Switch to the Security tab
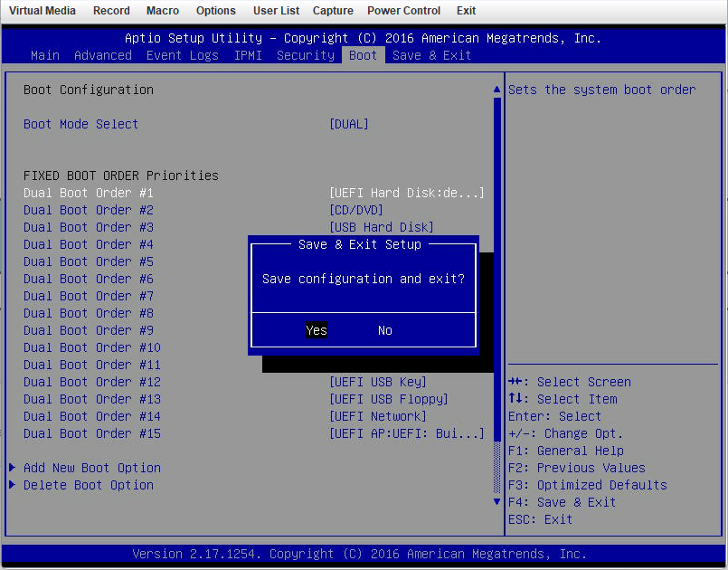728x570 pixels. click(306, 55)
